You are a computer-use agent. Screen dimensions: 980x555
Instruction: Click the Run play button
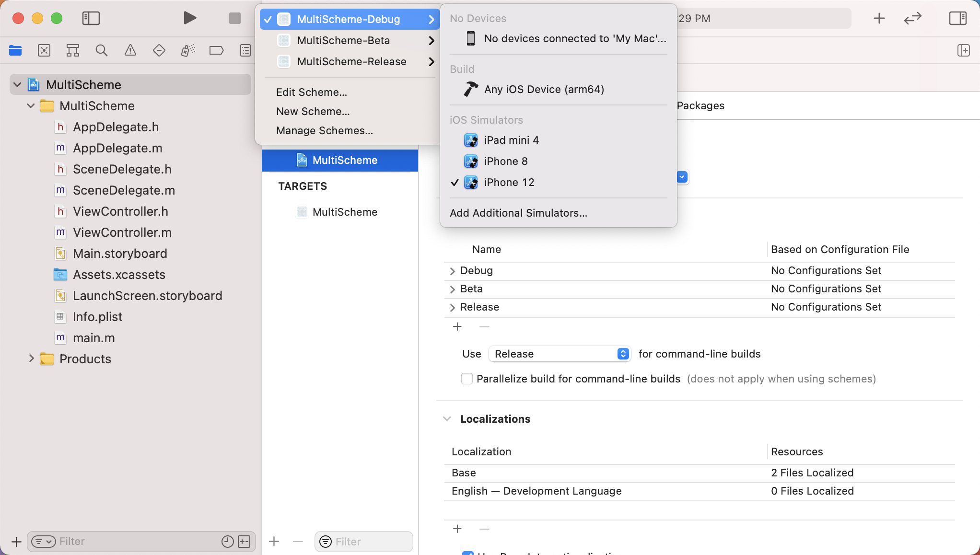[190, 18]
